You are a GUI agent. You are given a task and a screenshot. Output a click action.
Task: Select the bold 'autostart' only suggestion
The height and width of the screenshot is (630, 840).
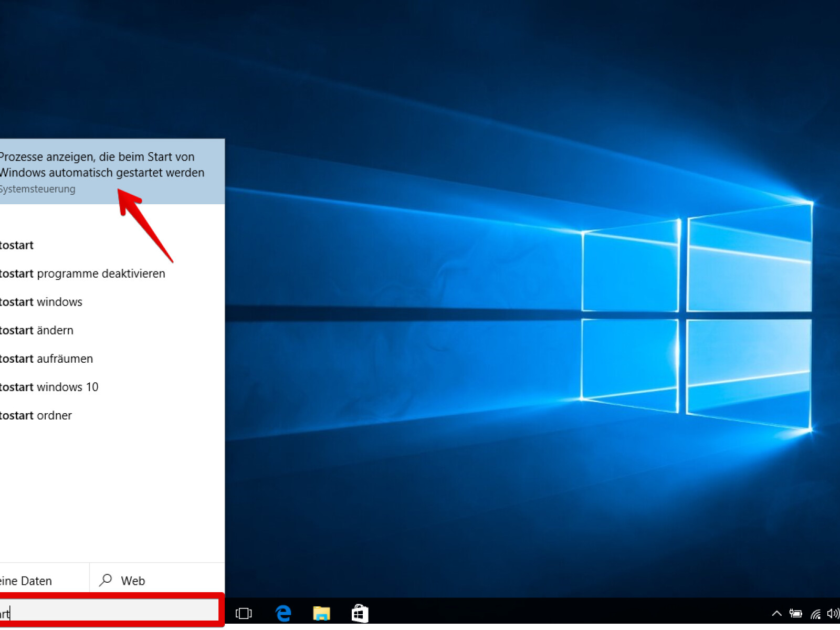(x=17, y=245)
